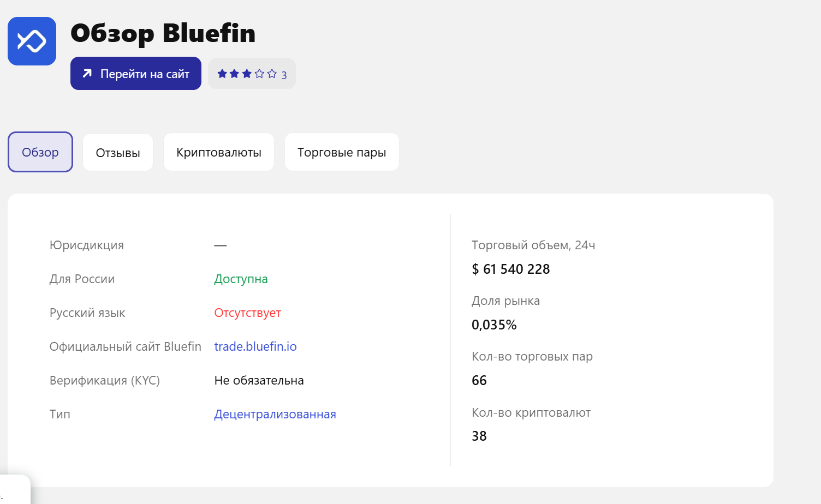Select the third rating star
This screenshot has width=821, height=504.
pyautogui.click(x=247, y=73)
